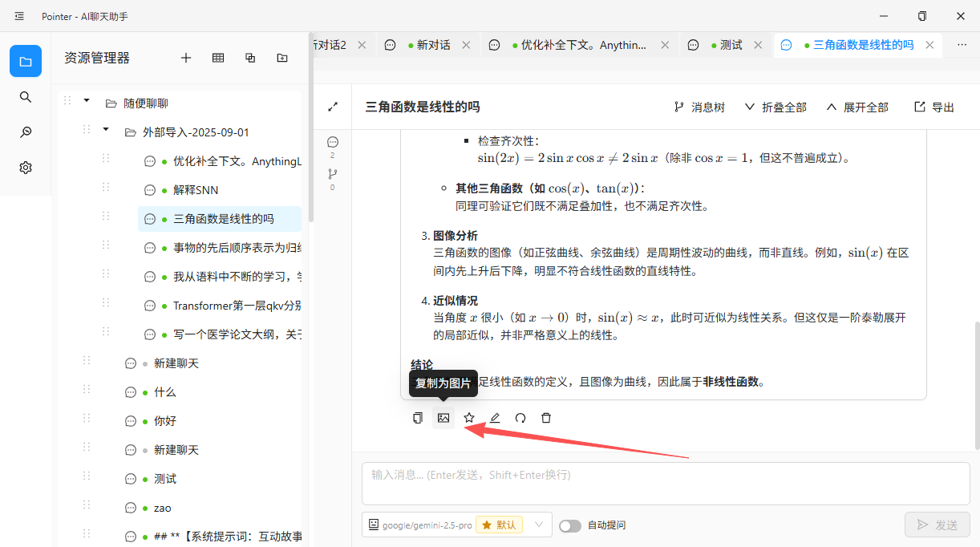Click the copy as image icon
Viewport: 980px width, 547px height.
pos(443,418)
